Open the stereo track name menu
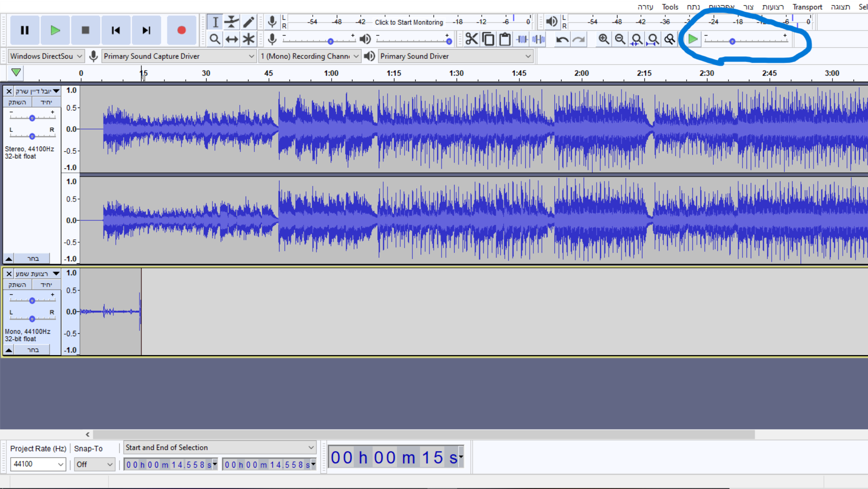The width and height of the screenshot is (868, 489). pyautogui.click(x=37, y=91)
